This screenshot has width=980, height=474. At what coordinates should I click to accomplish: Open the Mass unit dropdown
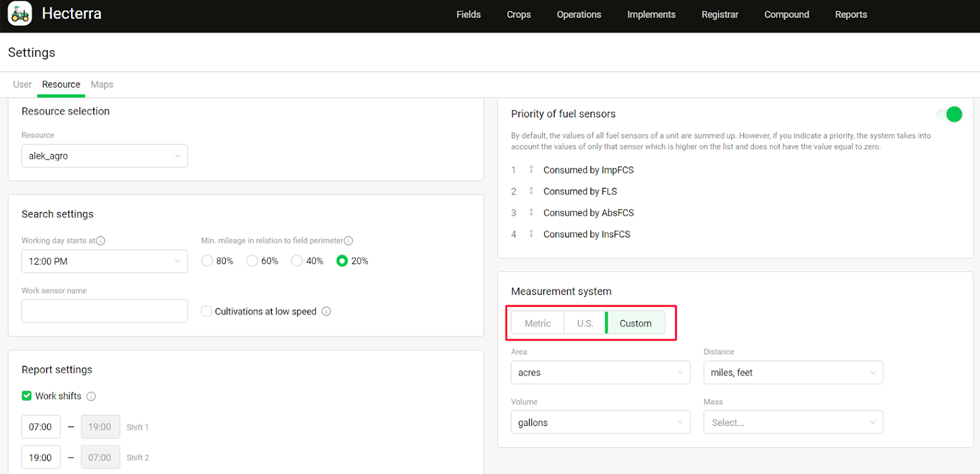click(793, 423)
